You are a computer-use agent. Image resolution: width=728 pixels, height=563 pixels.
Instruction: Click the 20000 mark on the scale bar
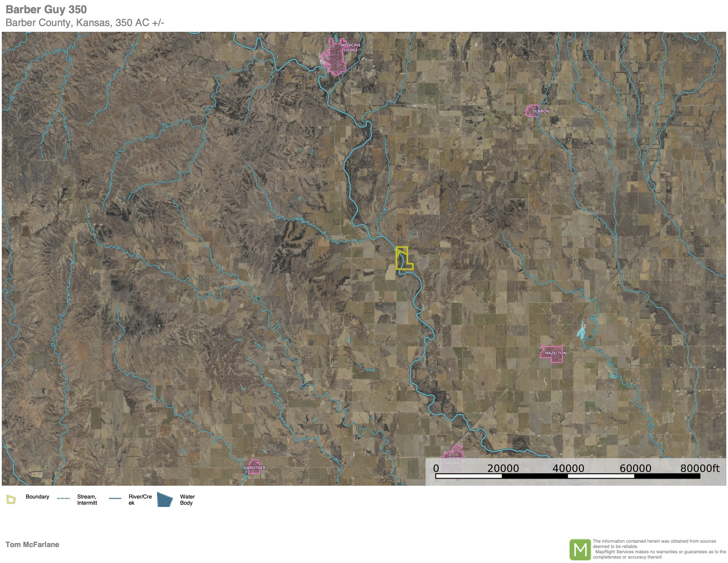503,469
